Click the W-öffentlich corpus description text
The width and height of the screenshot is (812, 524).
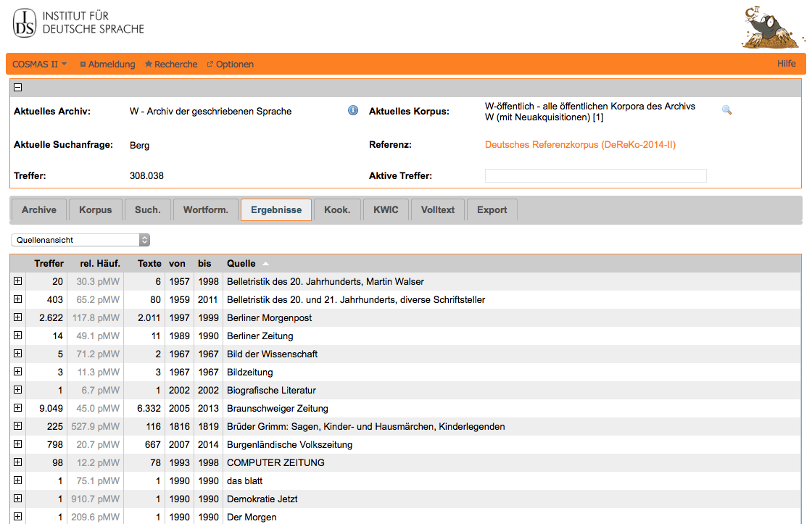coord(590,112)
